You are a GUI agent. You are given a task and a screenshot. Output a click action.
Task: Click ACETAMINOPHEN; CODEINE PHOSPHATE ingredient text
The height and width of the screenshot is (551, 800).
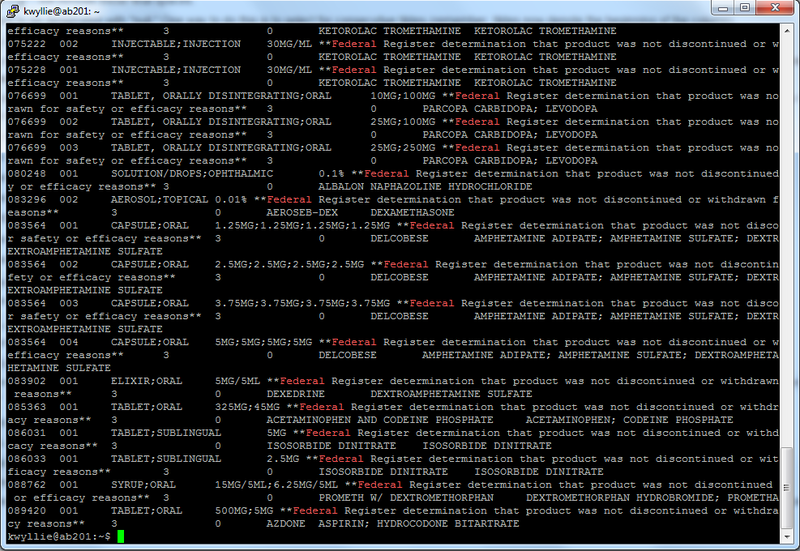coord(630,420)
